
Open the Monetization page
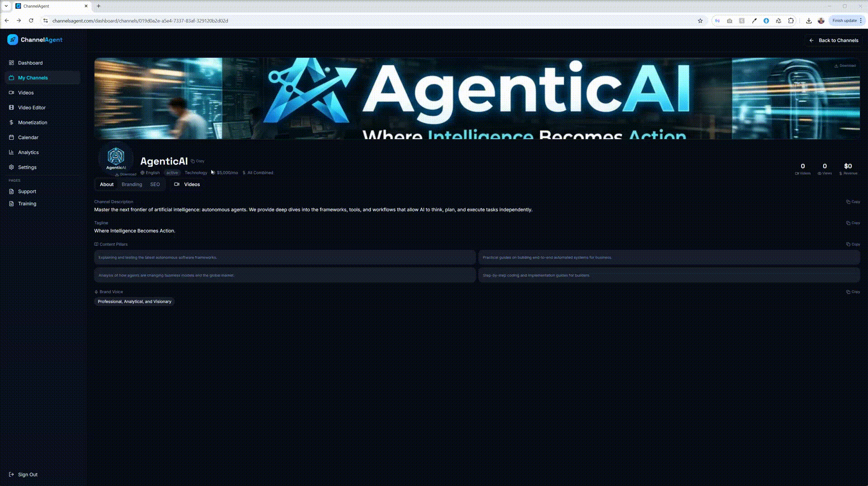pyautogui.click(x=32, y=122)
